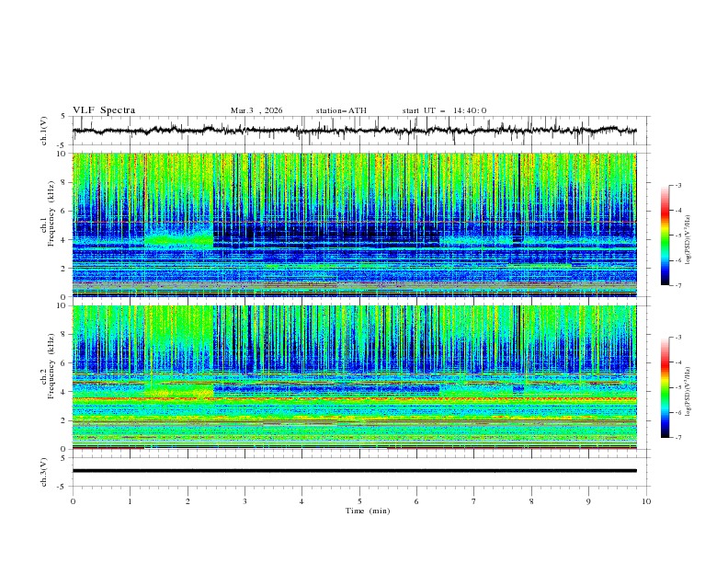This screenshot has width=728, height=563.
Task: Click the '-3' value on upper color scale
Action: tap(677, 185)
